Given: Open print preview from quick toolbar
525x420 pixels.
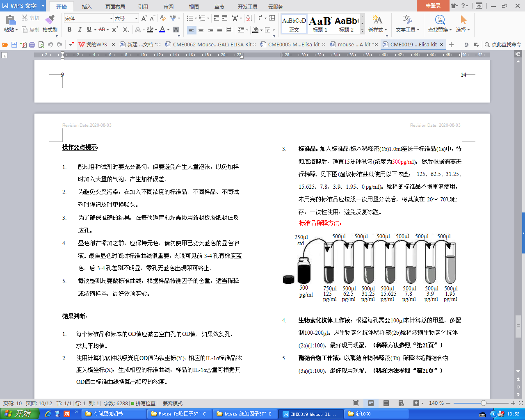Looking at the screenshot, I should 41,44.
